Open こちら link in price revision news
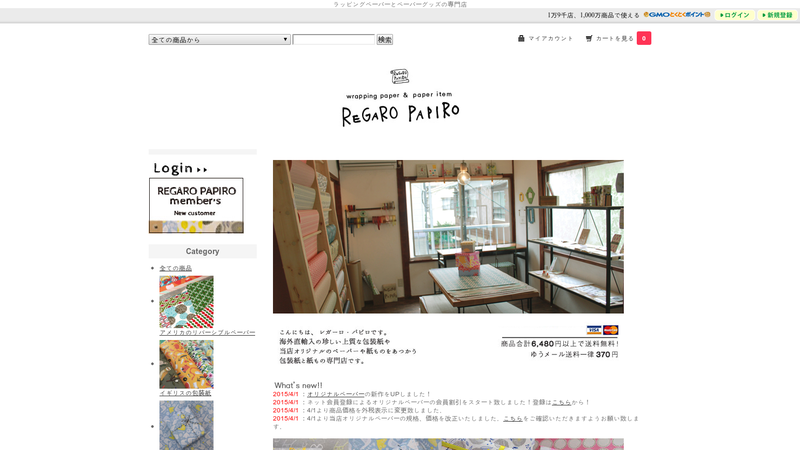The image size is (800, 450). pyautogui.click(x=513, y=418)
